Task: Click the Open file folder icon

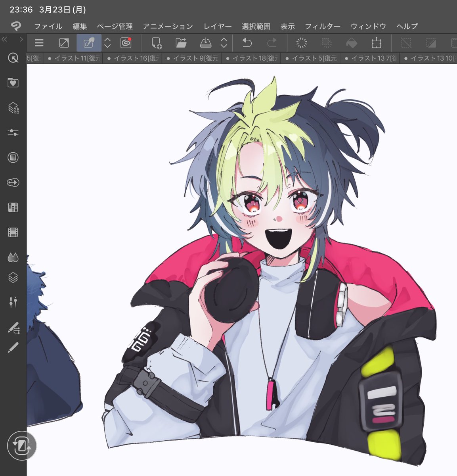Action: [181, 43]
